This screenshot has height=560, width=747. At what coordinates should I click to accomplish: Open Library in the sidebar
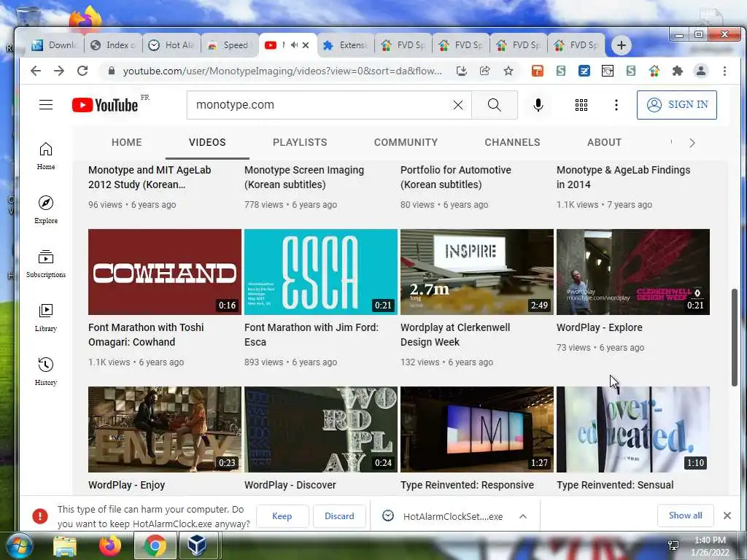[x=46, y=318]
